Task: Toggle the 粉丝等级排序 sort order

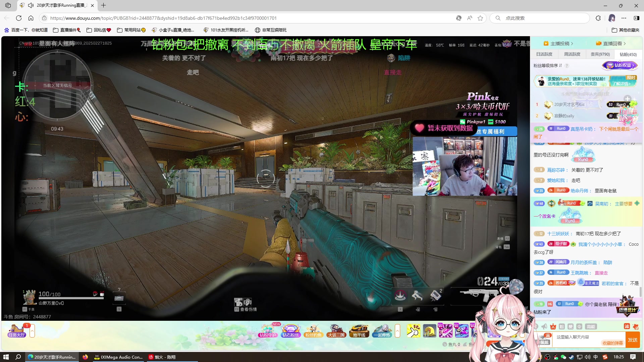Action: (x=548, y=66)
